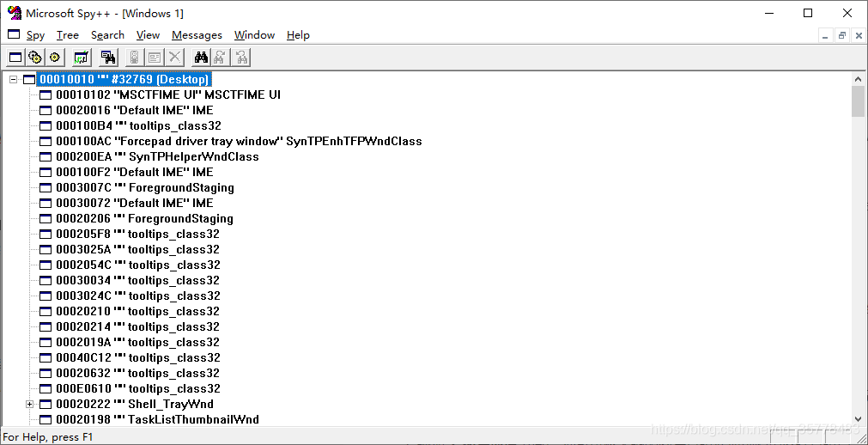868x445 pixels.
Task: Select 00020222 Shell_TrayWnd row
Action: pyautogui.click(x=135, y=405)
